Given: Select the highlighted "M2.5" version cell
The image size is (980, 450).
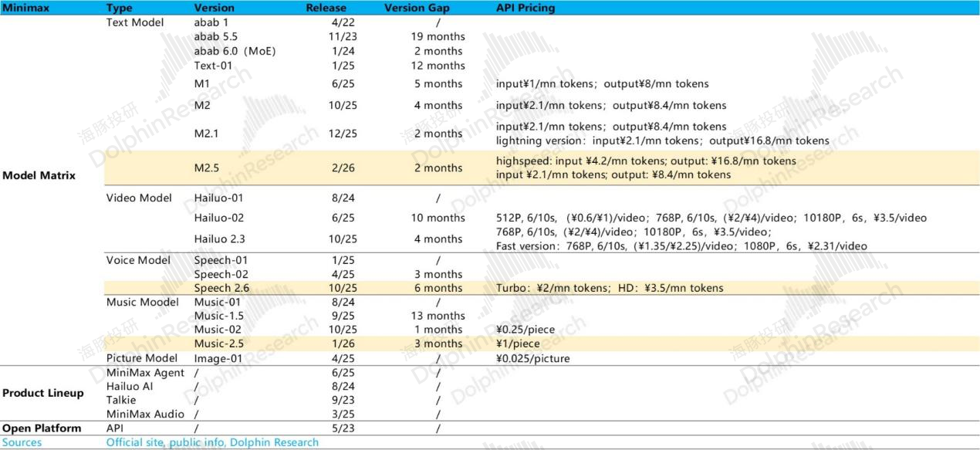Looking at the screenshot, I should tap(208, 167).
